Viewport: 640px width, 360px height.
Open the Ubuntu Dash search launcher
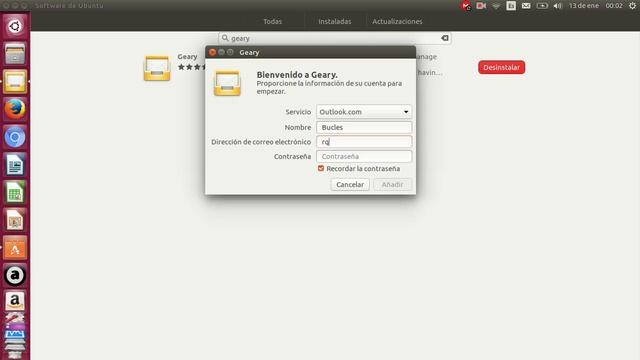[15, 26]
